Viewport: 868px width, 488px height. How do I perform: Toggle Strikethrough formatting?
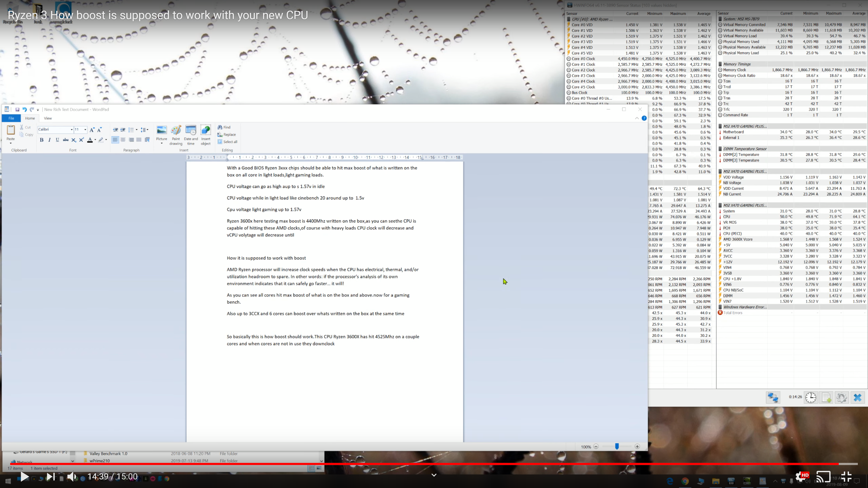coord(66,140)
